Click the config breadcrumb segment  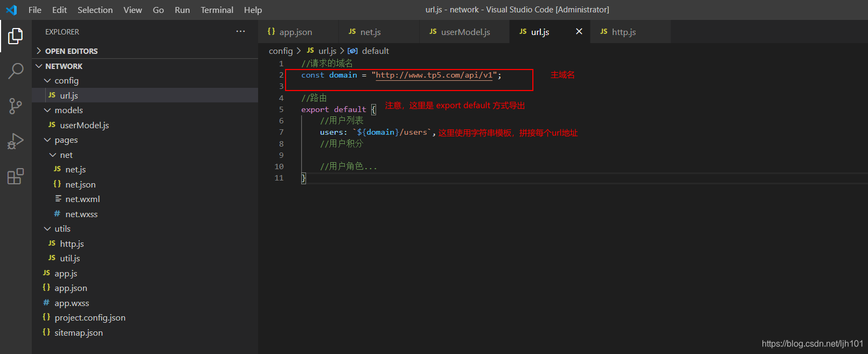pyautogui.click(x=281, y=51)
